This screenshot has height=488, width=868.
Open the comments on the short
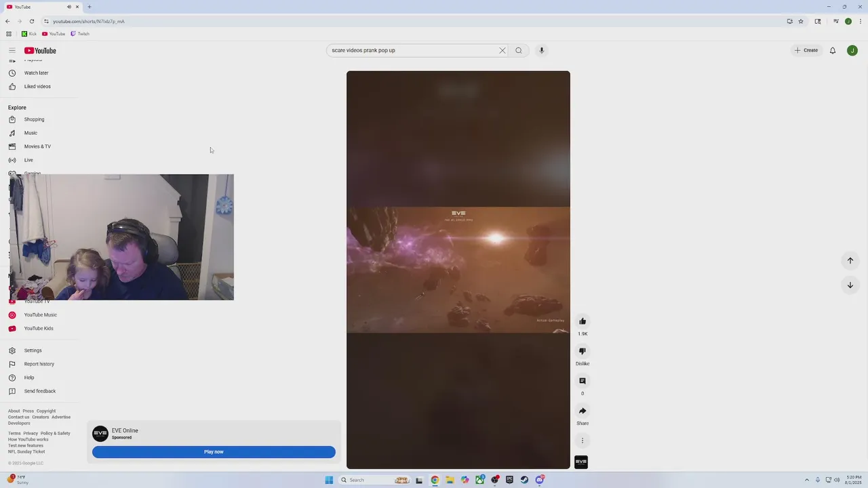pos(583,381)
